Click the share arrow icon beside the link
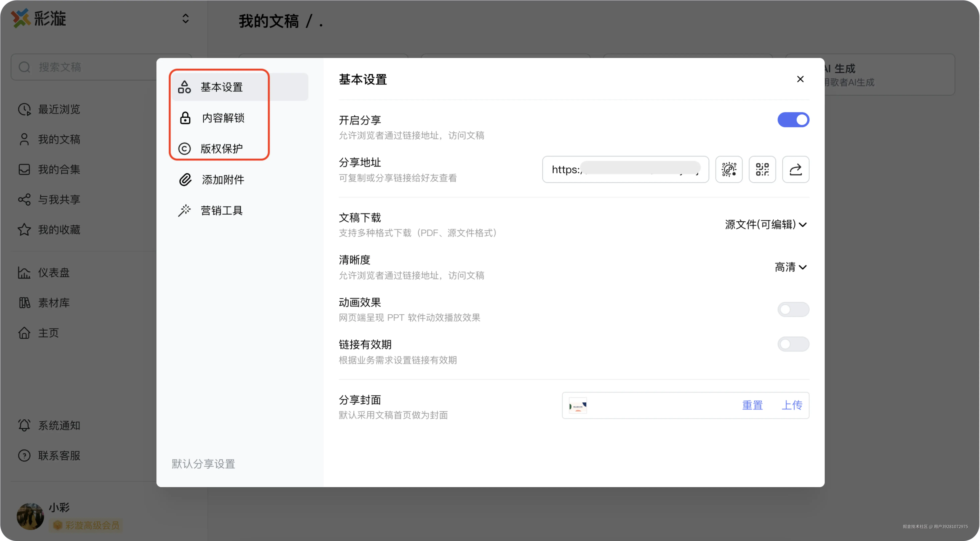980x541 pixels. 796,169
